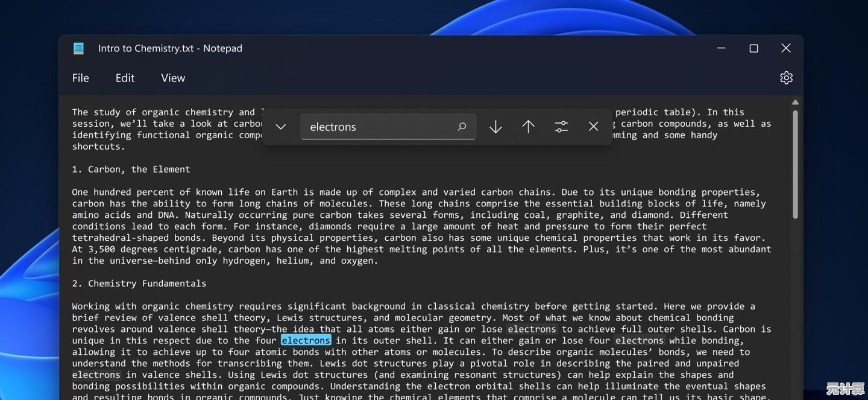Image resolution: width=868 pixels, height=400 pixels.
Task: Click the blue highlighted "electrons" match
Action: pyautogui.click(x=306, y=340)
